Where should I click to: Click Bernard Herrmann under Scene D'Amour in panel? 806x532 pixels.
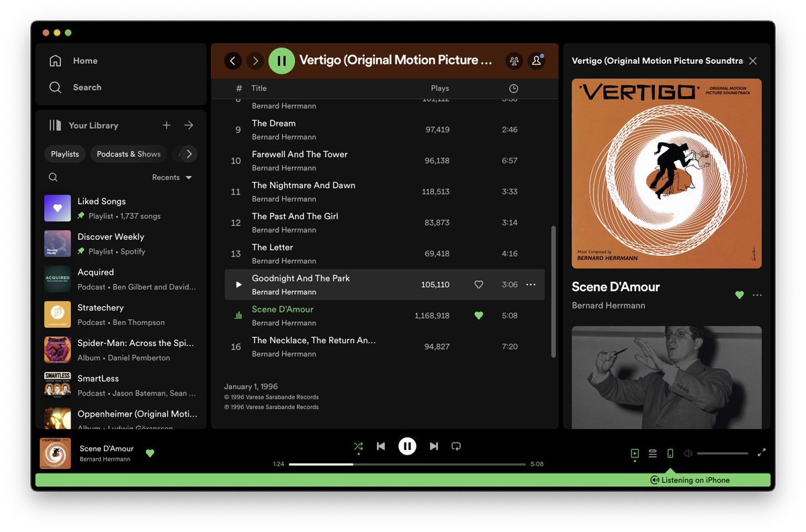point(609,306)
